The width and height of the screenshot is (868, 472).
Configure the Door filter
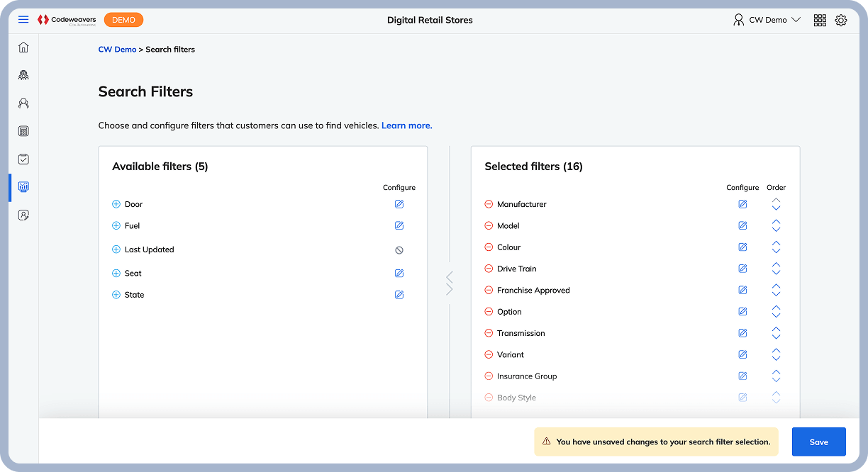tap(399, 204)
